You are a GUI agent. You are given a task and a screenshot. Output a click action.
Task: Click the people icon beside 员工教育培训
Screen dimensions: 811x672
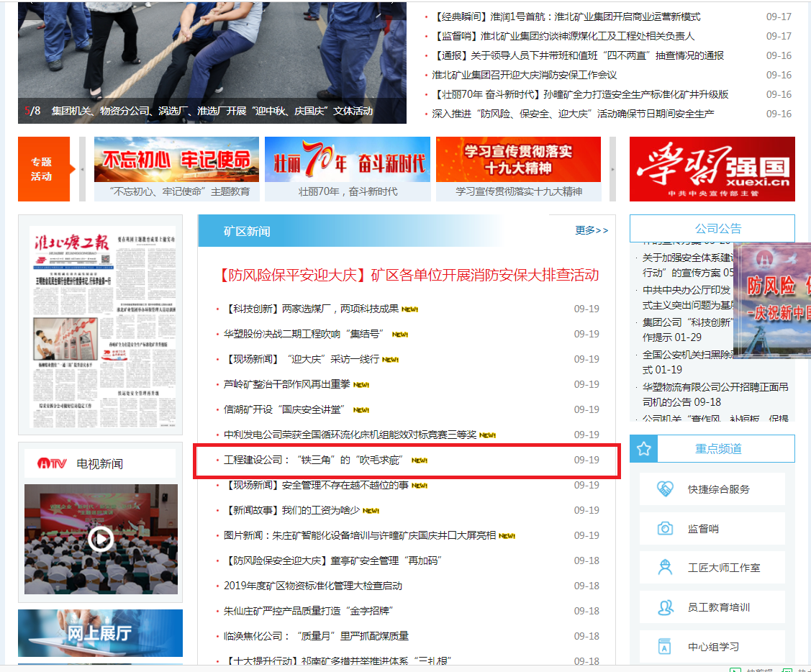tap(666, 607)
